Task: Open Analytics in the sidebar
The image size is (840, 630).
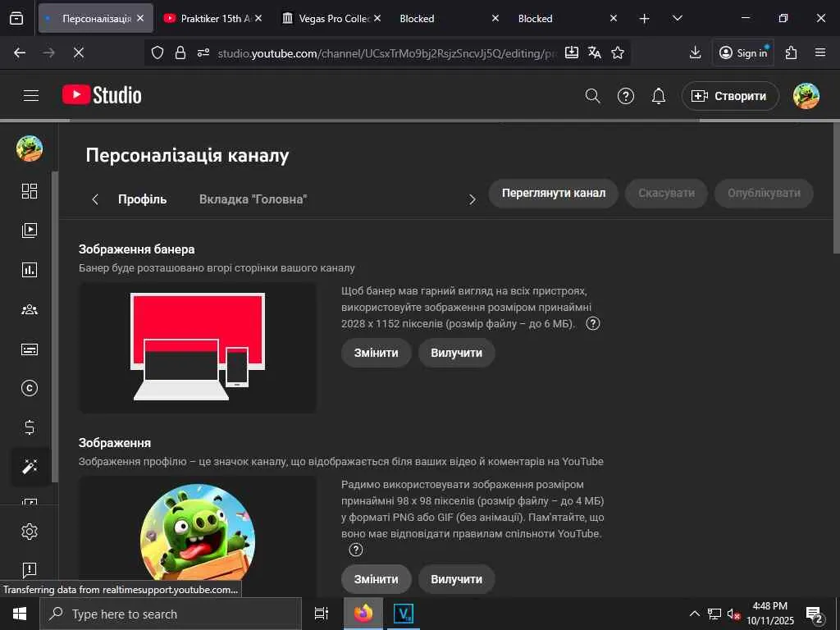Action: (30, 269)
